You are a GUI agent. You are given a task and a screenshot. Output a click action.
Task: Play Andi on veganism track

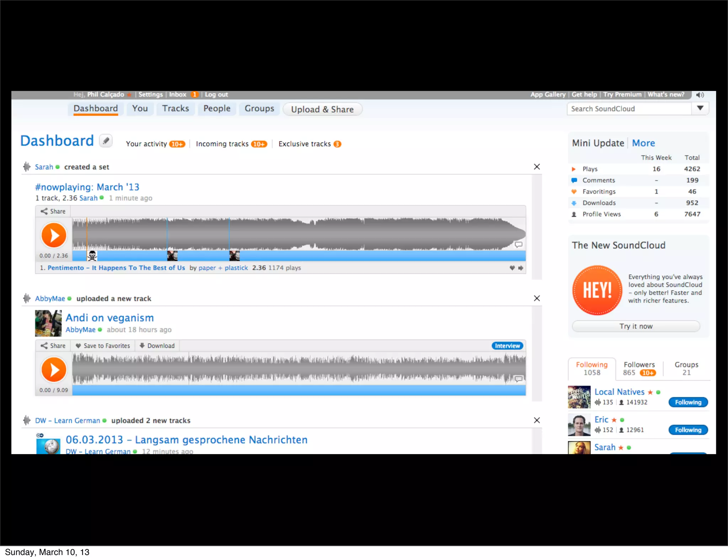click(54, 370)
